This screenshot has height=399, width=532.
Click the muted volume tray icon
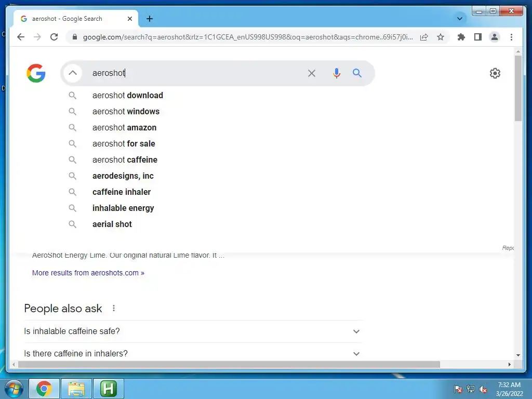[483, 389]
